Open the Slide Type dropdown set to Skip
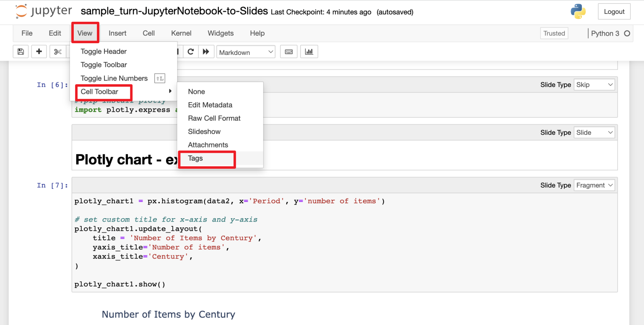 594,84
